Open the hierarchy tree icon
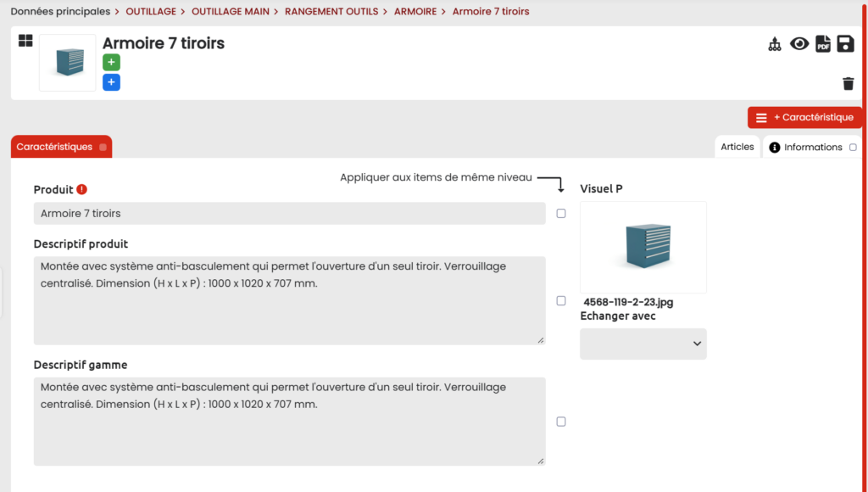The height and width of the screenshot is (492, 868). click(x=774, y=44)
